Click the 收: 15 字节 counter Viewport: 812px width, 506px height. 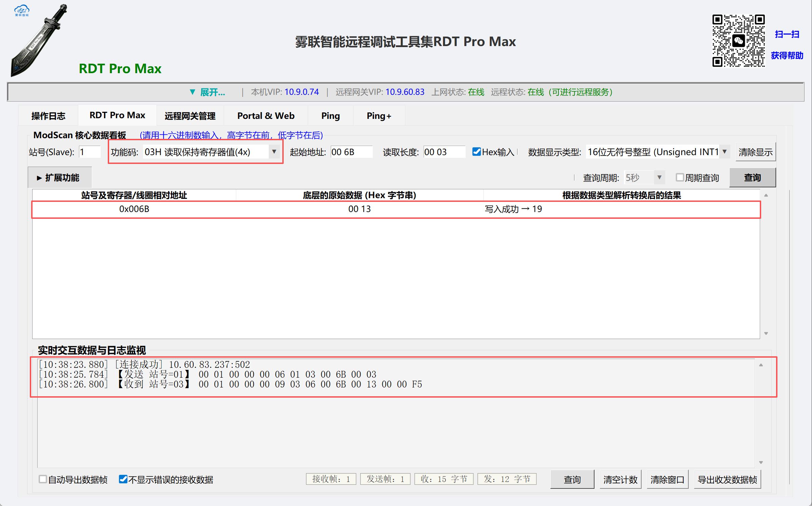click(x=444, y=479)
